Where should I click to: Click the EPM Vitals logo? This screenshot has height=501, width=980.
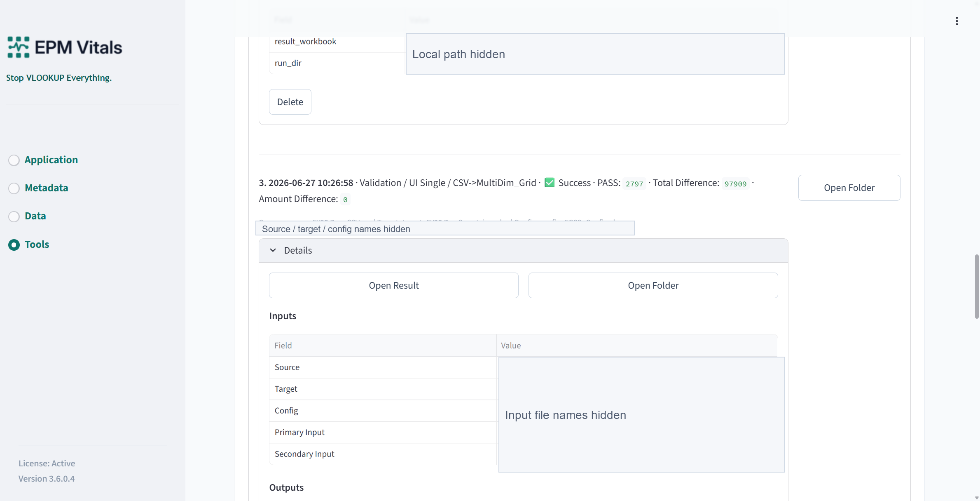point(65,47)
